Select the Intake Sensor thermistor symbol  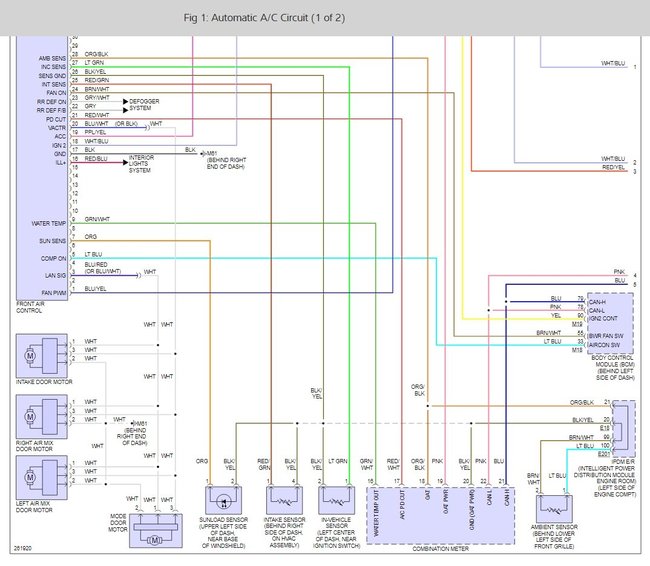tap(284, 500)
